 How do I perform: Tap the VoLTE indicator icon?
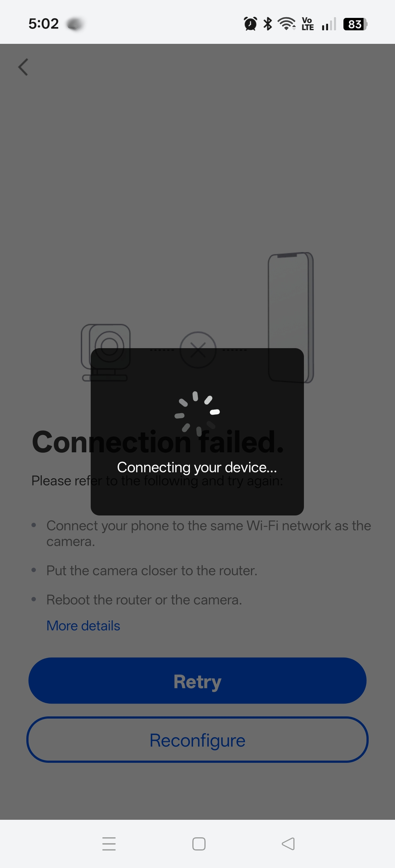click(x=308, y=24)
